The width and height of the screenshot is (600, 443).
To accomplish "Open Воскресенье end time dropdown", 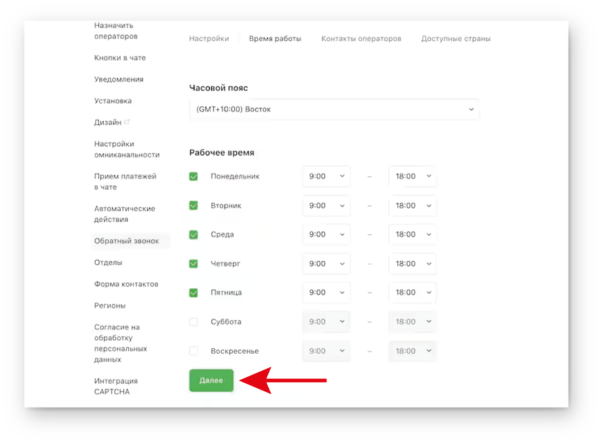I will (412, 351).
